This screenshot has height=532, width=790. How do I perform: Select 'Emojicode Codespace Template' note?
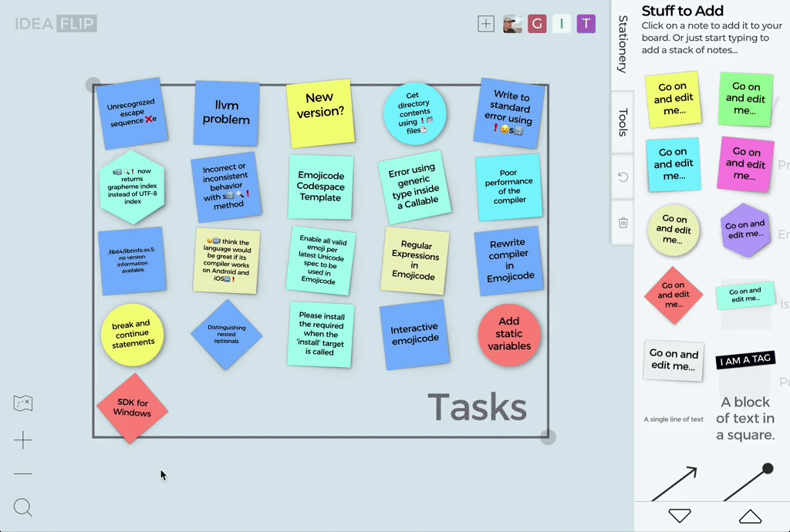(x=320, y=187)
